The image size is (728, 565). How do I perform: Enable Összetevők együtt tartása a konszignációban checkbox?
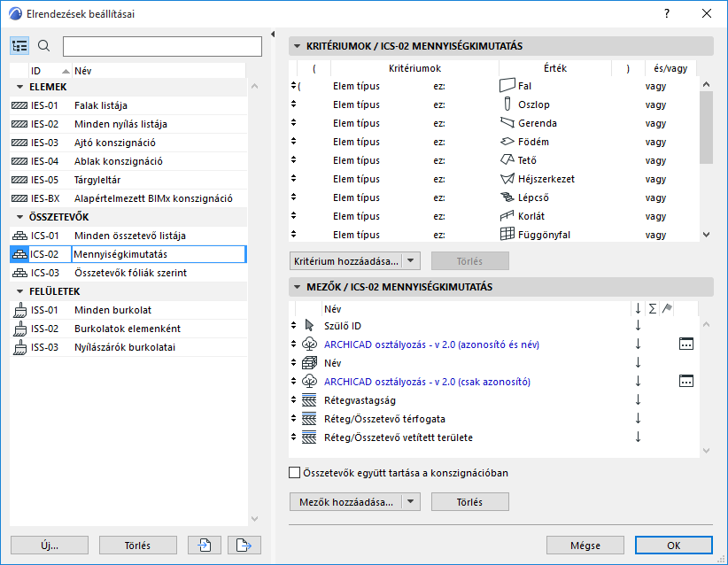click(295, 473)
